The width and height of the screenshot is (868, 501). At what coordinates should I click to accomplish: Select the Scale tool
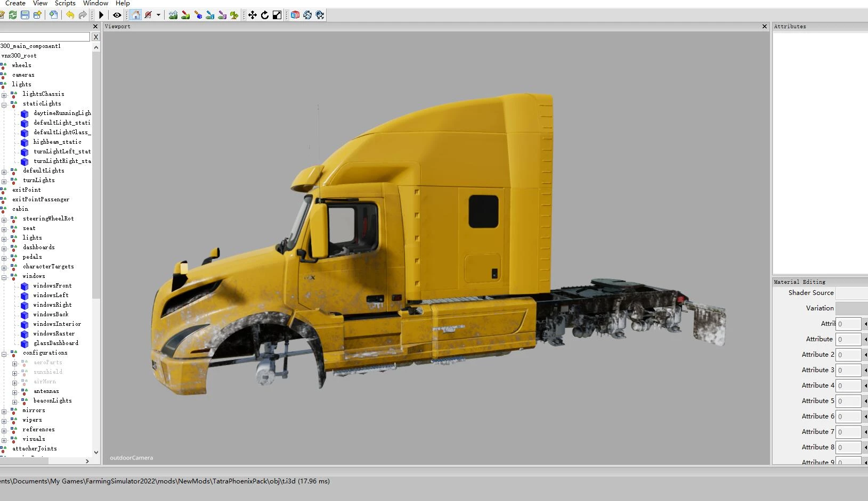click(x=277, y=15)
